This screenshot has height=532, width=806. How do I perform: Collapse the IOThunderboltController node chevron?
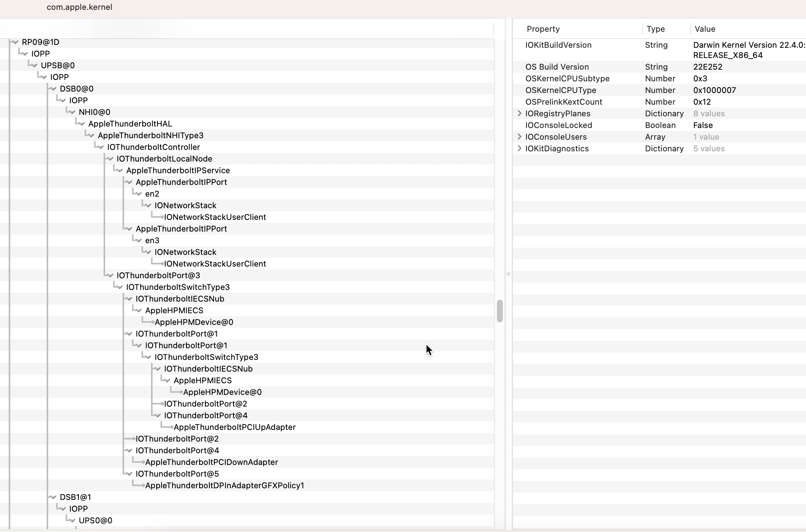pos(101,147)
